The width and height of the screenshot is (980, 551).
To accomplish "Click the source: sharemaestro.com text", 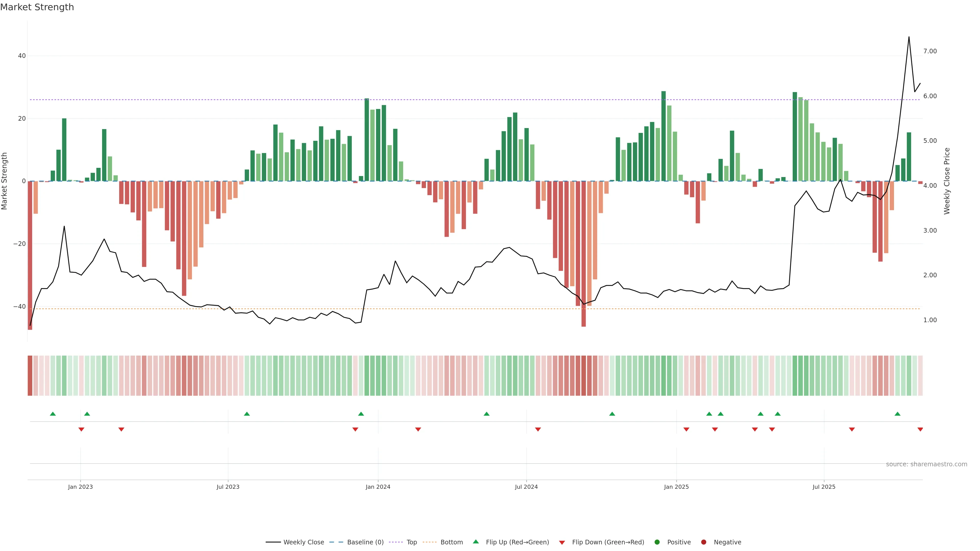I will [926, 464].
